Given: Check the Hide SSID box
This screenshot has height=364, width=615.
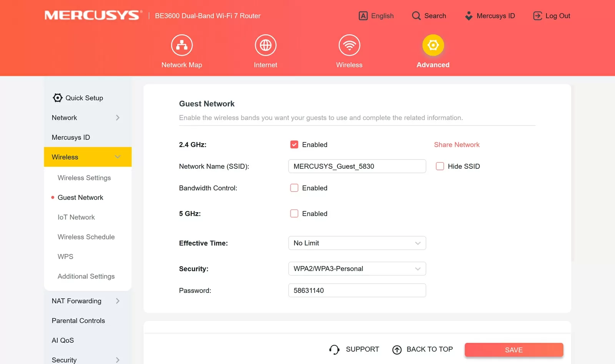Looking at the screenshot, I should pos(440,166).
